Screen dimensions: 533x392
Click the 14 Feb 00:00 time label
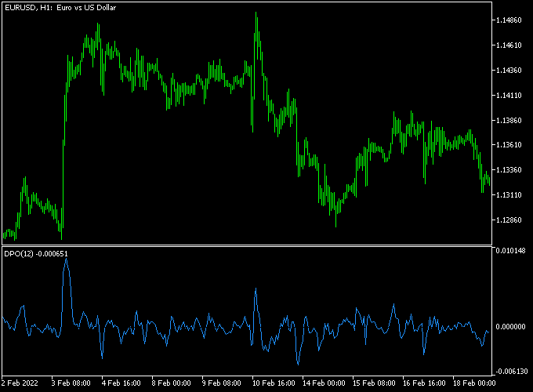[x=324, y=383]
